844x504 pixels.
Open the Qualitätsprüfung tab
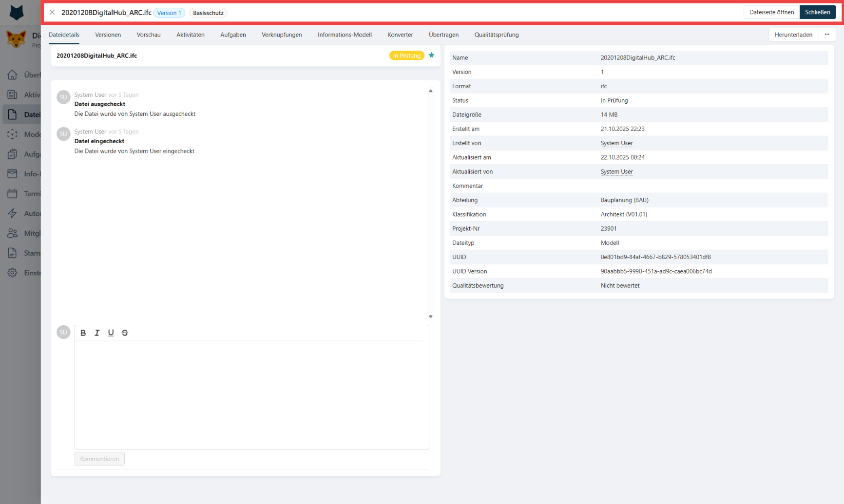(497, 35)
